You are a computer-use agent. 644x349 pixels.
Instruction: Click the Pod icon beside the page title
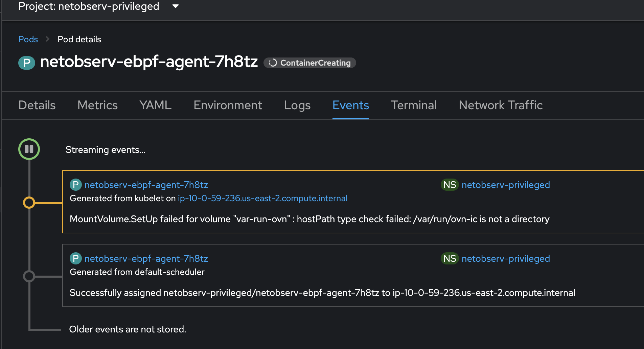click(x=27, y=63)
